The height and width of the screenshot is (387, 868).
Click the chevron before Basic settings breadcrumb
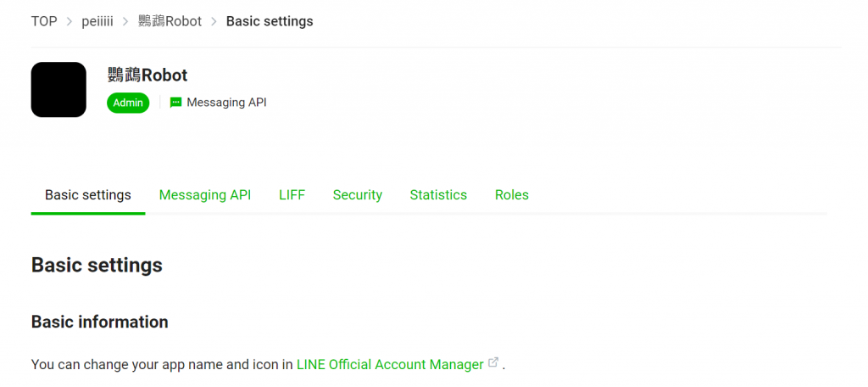(214, 21)
